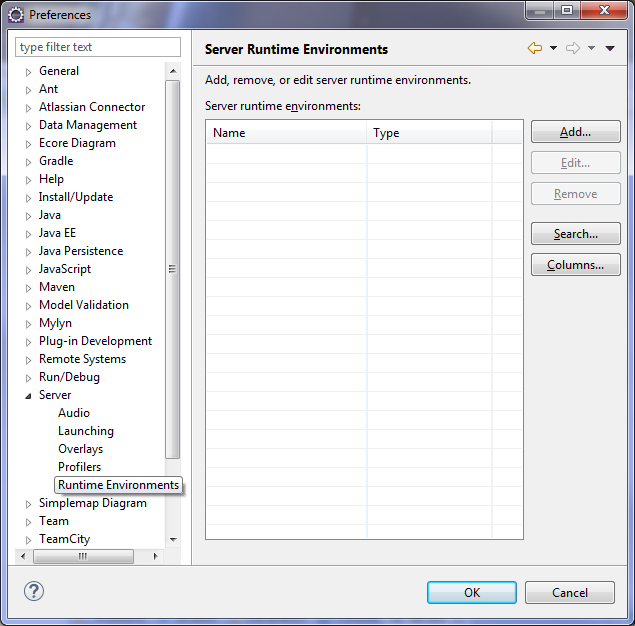Collapse the Server tree node
Image resolution: width=635 pixels, height=626 pixels.
click(28, 395)
